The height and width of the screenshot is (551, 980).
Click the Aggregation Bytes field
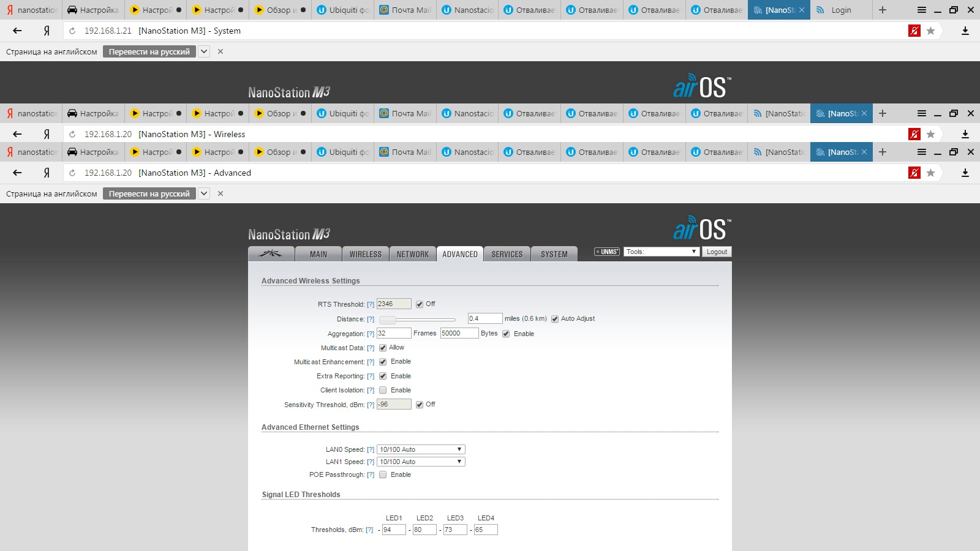tap(459, 333)
